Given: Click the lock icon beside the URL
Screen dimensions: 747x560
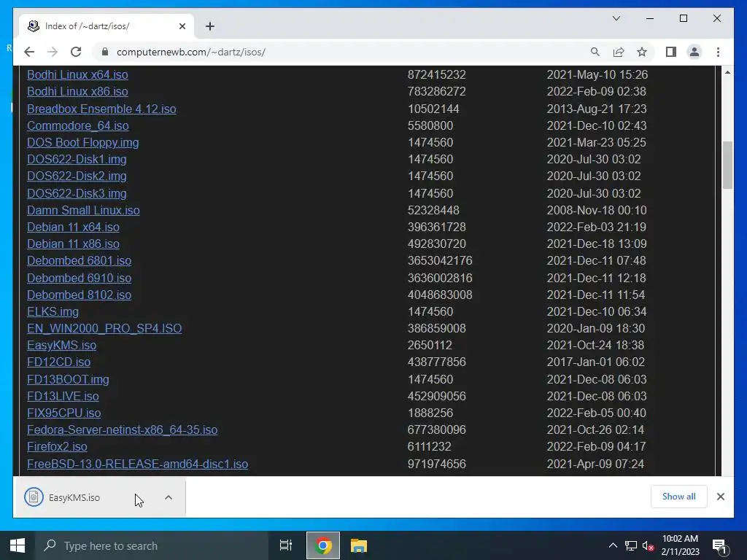Looking at the screenshot, I should pos(105,52).
